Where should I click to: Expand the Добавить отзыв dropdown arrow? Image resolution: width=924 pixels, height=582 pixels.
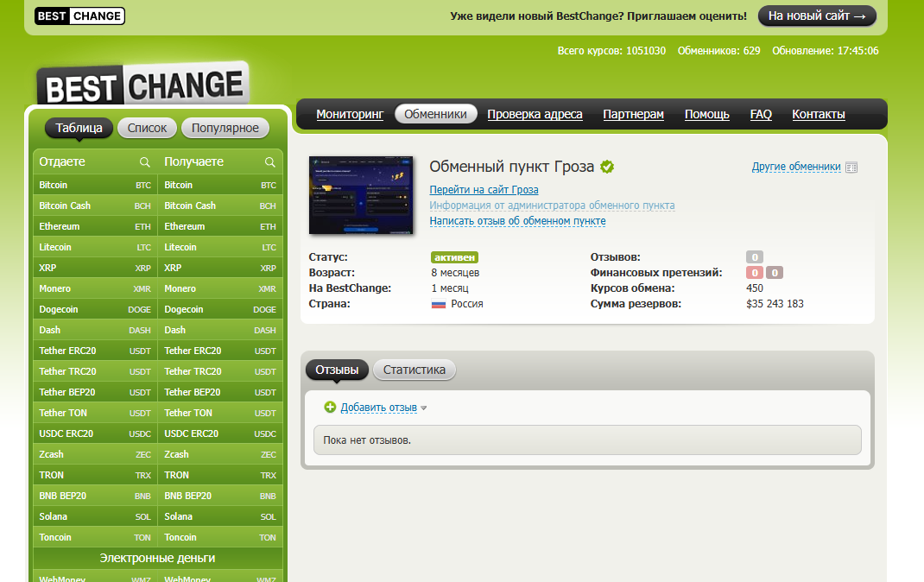pos(424,408)
